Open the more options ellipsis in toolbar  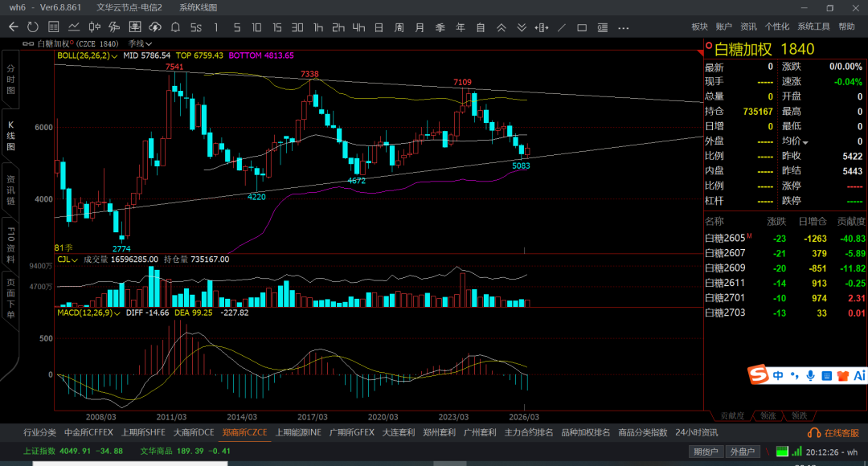tap(624, 27)
